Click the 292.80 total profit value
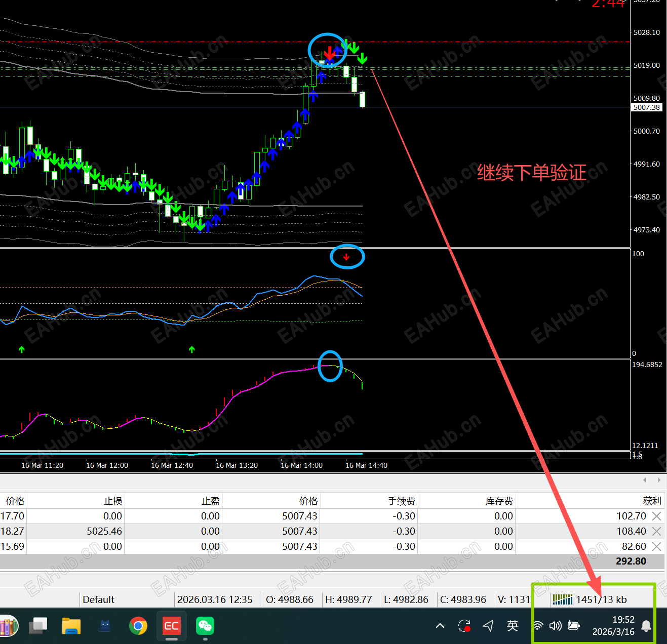 [x=631, y=561]
